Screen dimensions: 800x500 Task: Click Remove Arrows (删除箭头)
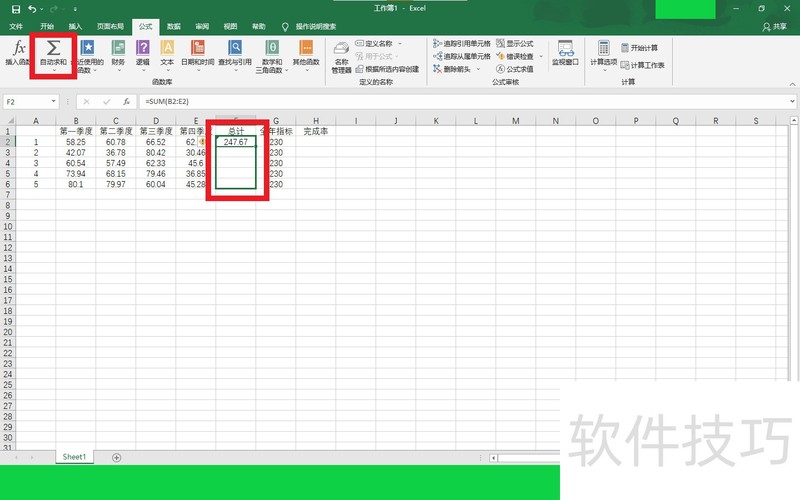tap(452, 69)
